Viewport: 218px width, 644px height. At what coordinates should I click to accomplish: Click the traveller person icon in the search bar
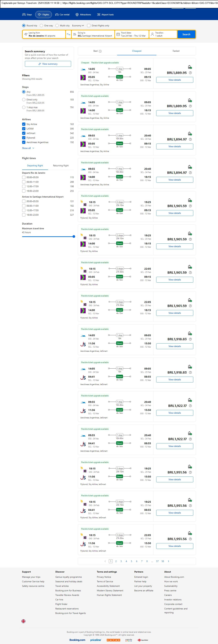click(x=152, y=34)
